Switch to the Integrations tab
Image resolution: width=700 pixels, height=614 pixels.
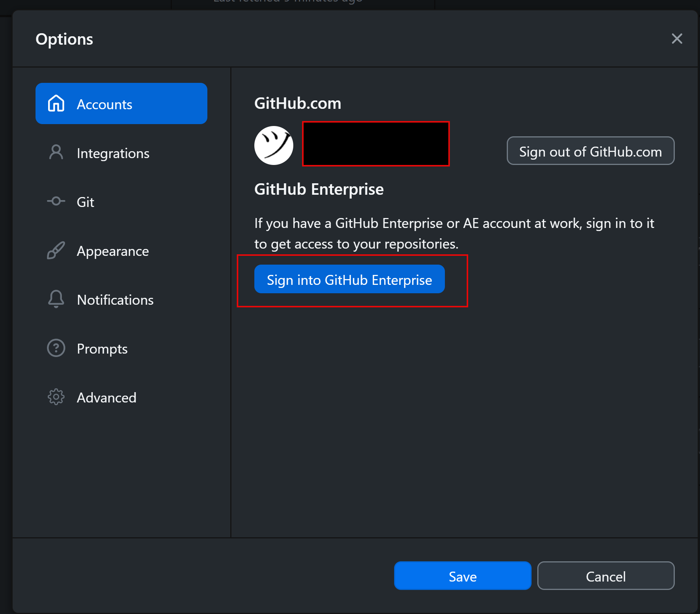pos(121,153)
